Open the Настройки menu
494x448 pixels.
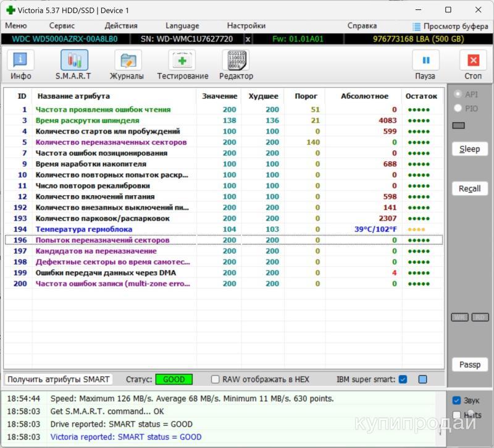pos(246,26)
